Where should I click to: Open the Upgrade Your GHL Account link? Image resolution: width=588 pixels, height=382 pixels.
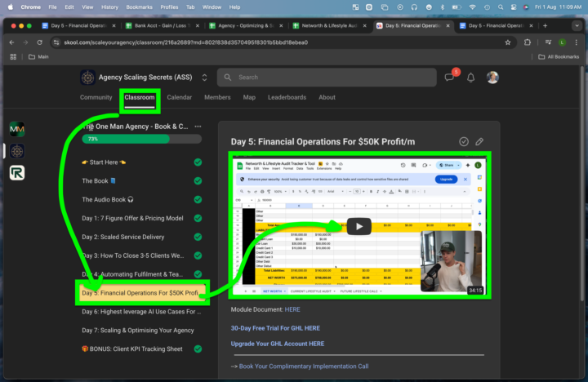278,344
